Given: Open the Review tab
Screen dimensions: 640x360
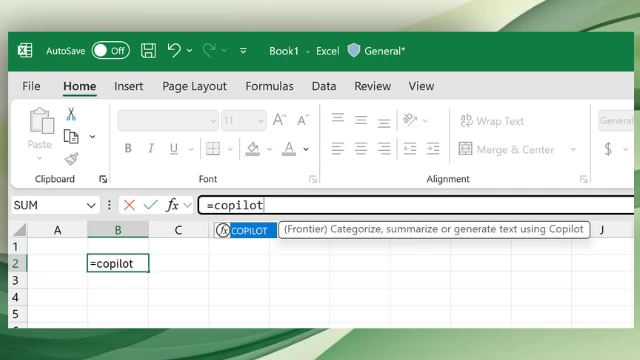Looking at the screenshot, I should [373, 86].
